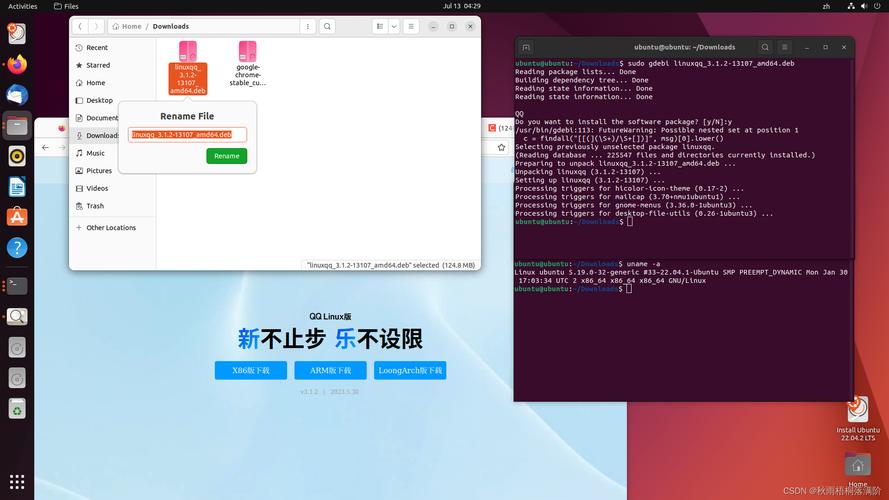Click the search icon in Terminal

pos(765,48)
